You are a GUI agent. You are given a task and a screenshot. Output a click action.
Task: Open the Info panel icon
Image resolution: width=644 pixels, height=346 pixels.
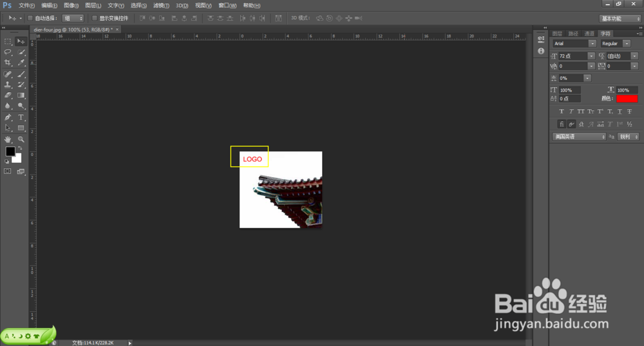coord(541,51)
